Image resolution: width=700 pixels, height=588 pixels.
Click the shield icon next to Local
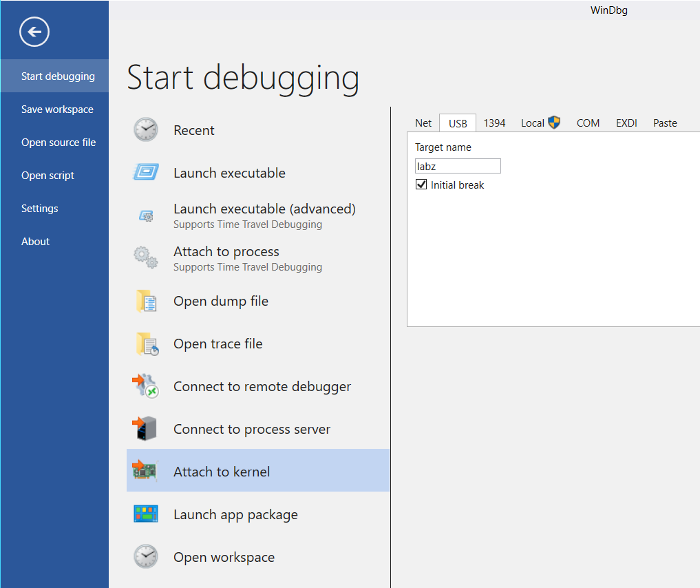554,123
